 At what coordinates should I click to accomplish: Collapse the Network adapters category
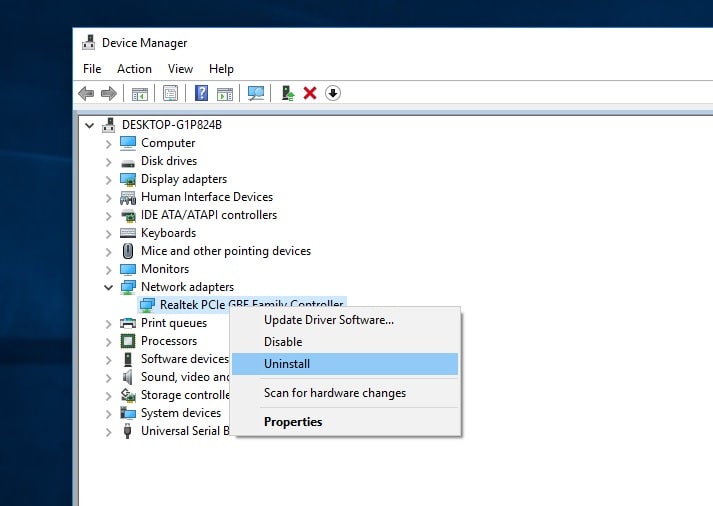tap(108, 287)
